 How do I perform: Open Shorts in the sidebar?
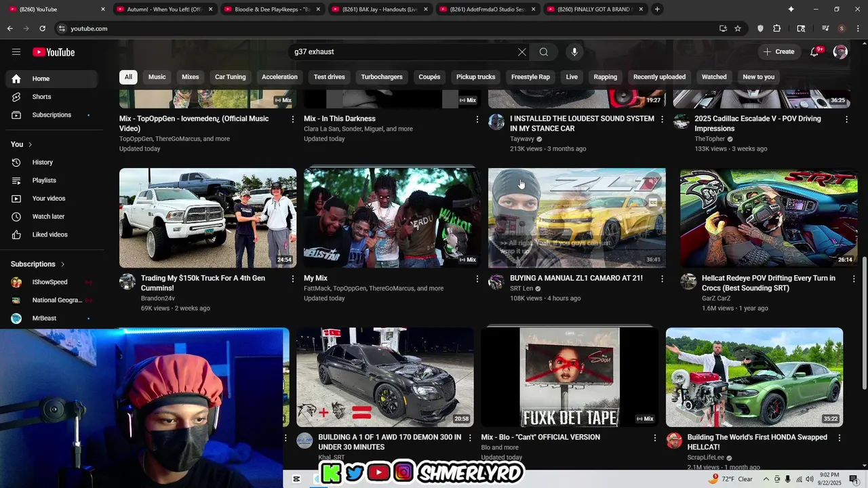pos(52,97)
